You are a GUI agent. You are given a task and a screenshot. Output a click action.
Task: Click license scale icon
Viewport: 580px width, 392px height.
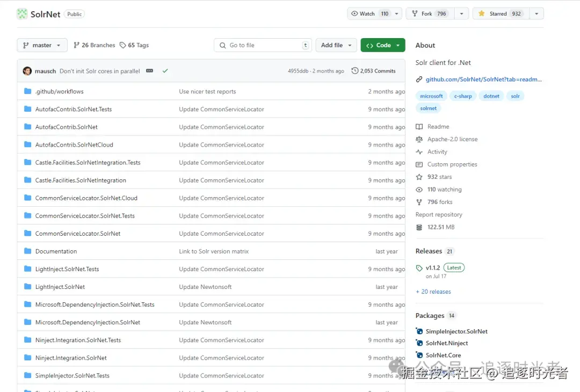coord(419,139)
